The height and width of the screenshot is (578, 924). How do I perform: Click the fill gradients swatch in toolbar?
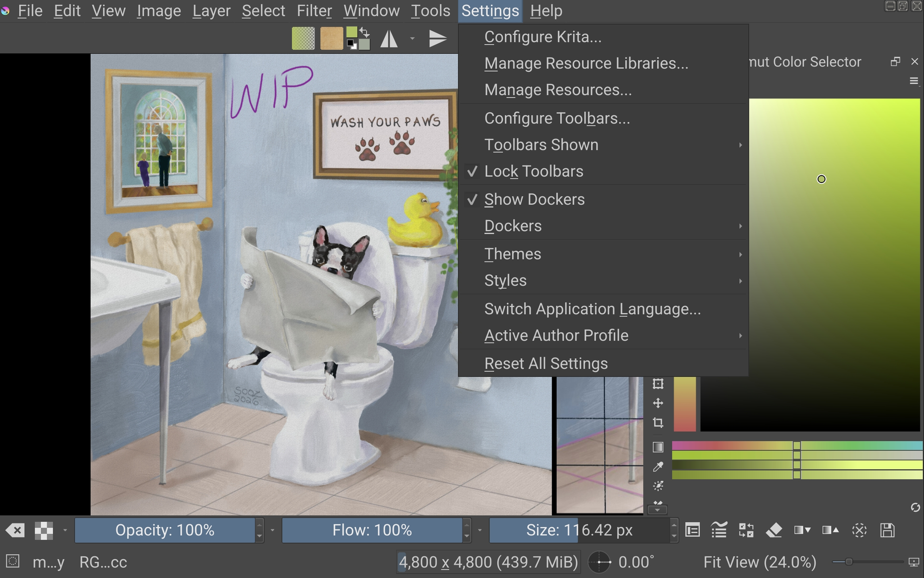tap(303, 39)
